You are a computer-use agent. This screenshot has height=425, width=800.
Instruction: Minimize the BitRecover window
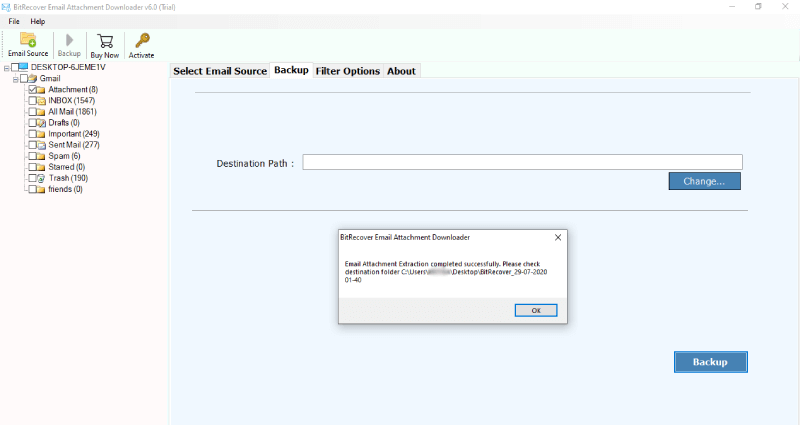point(732,7)
